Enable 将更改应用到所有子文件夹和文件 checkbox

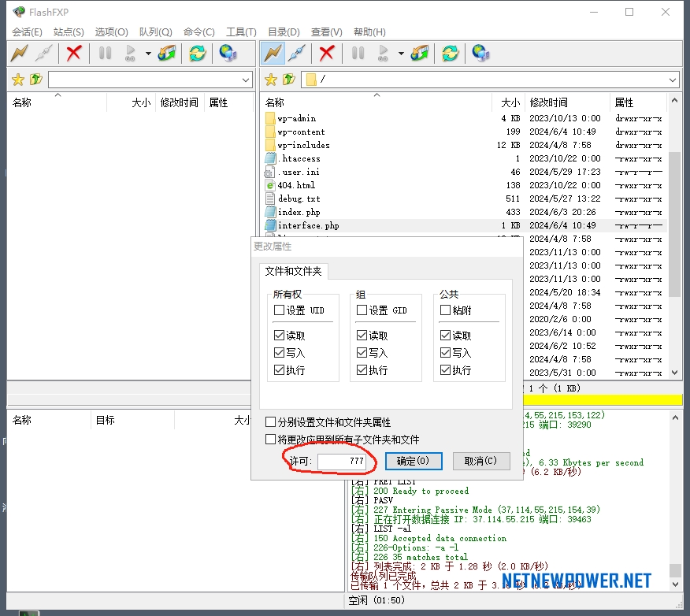click(271, 439)
